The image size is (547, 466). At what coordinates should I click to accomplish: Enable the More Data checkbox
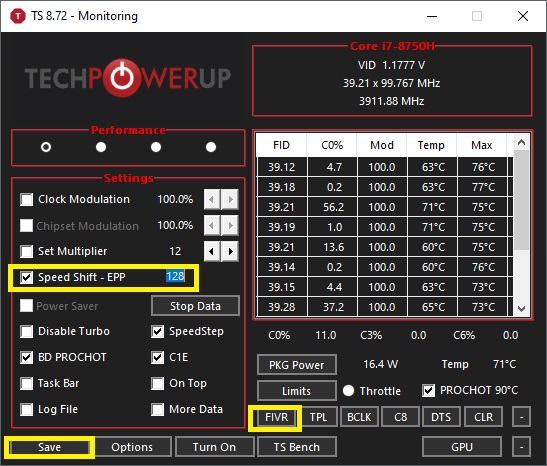[x=158, y=409]
